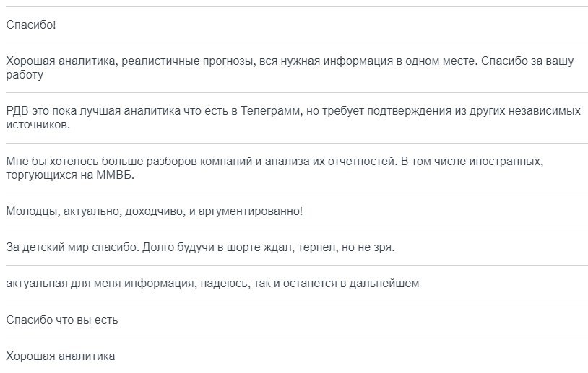Click the 'РДВ это пока лучшая аналитика' response

[294, 118]
